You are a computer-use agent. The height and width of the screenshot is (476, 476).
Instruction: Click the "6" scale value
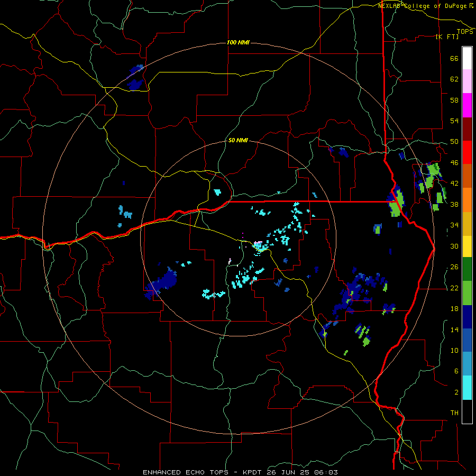(456, 371)
